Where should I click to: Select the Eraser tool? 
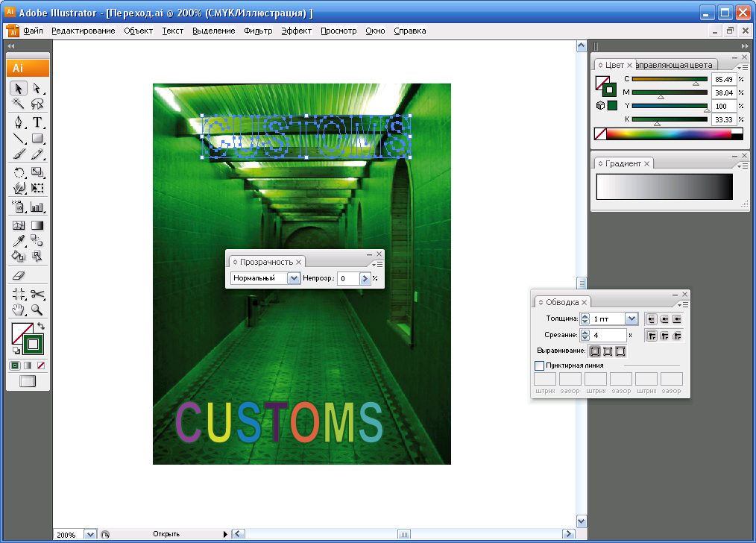point(19,276)
